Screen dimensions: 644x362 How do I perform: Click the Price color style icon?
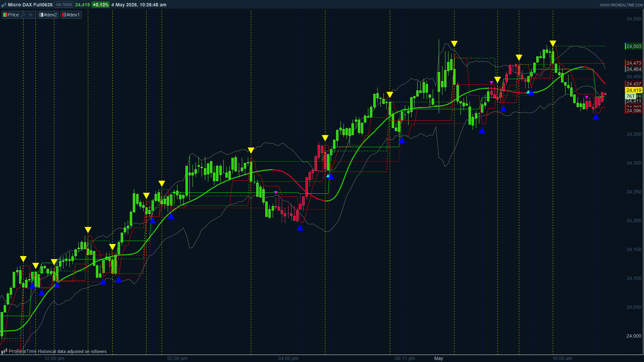(5, 15)
